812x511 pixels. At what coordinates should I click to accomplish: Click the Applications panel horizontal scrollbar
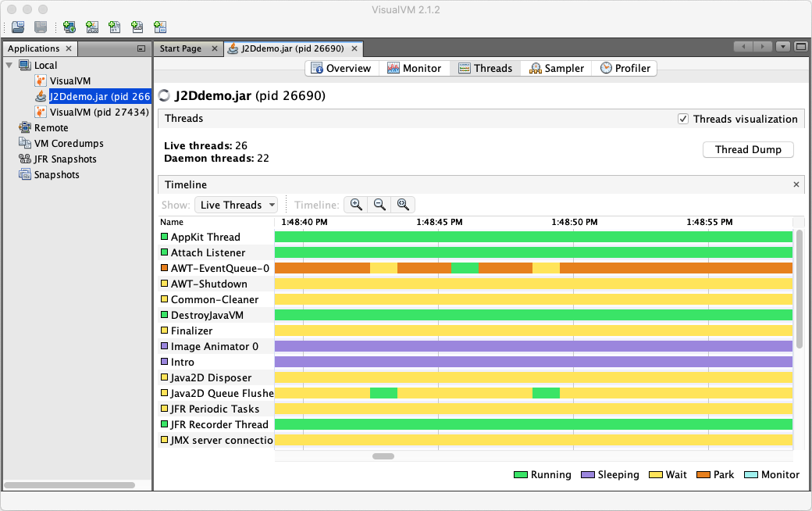tap(69, 485)
